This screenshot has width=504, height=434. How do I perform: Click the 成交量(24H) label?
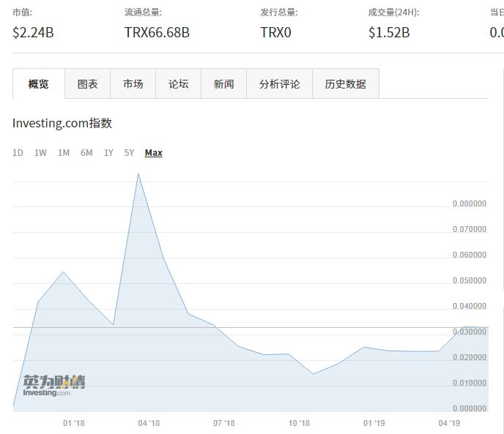coord(394,12)
